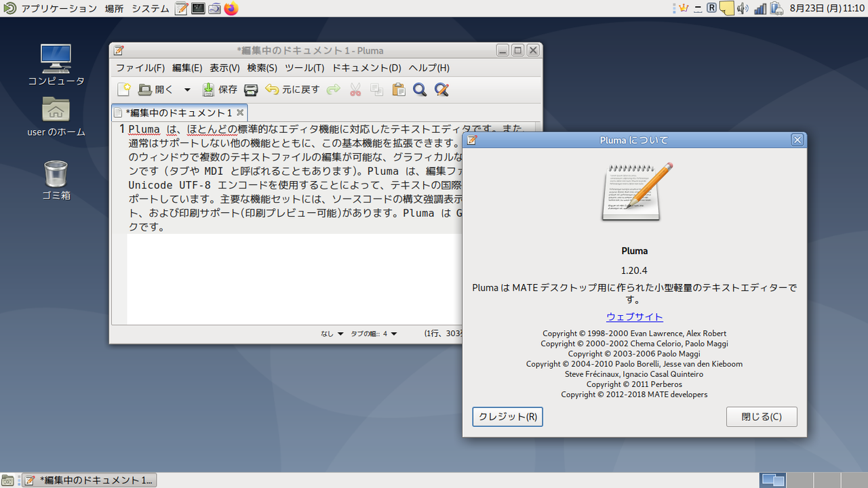
Task: Select the 編集中のドキュメント 1 tab
Action: pos(180,113)
